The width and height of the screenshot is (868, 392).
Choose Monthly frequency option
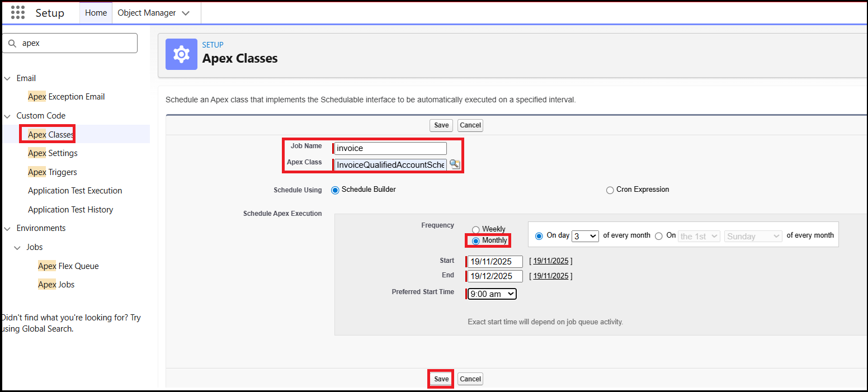click(x=476, y=241)
